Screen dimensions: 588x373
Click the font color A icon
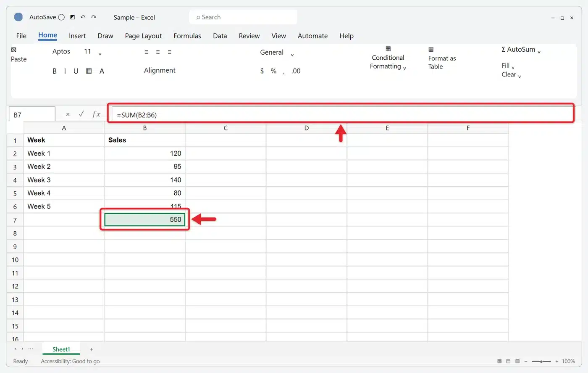point(102,71)
